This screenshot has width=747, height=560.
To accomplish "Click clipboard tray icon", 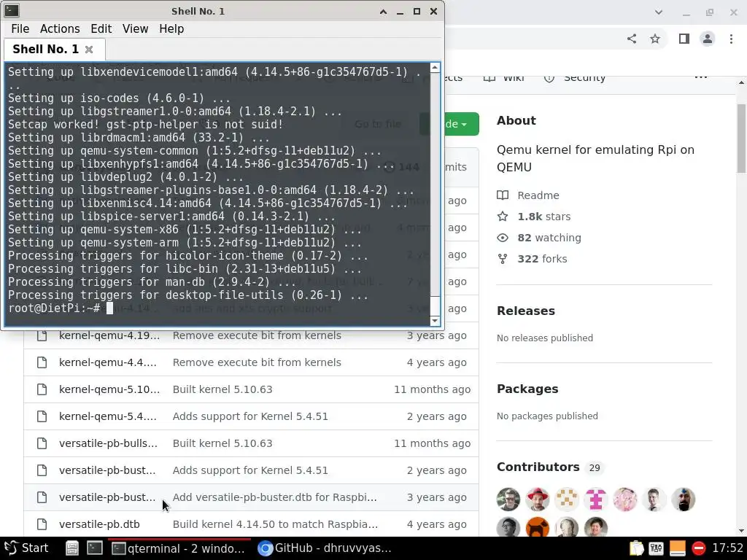I will 636,548.
